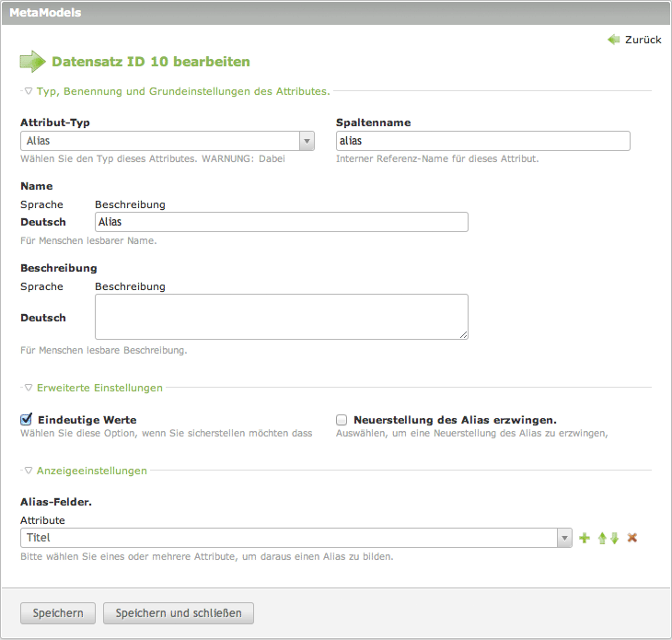This screenshot has height=640, width=672.
Task: Move Titel attribute up with green up arrow
Action: pos(602,538)
